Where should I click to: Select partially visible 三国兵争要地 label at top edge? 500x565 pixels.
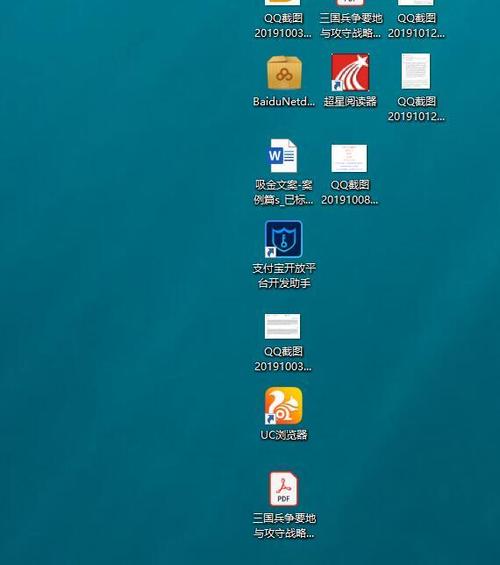pyautogui.click(x=351, y=26)
